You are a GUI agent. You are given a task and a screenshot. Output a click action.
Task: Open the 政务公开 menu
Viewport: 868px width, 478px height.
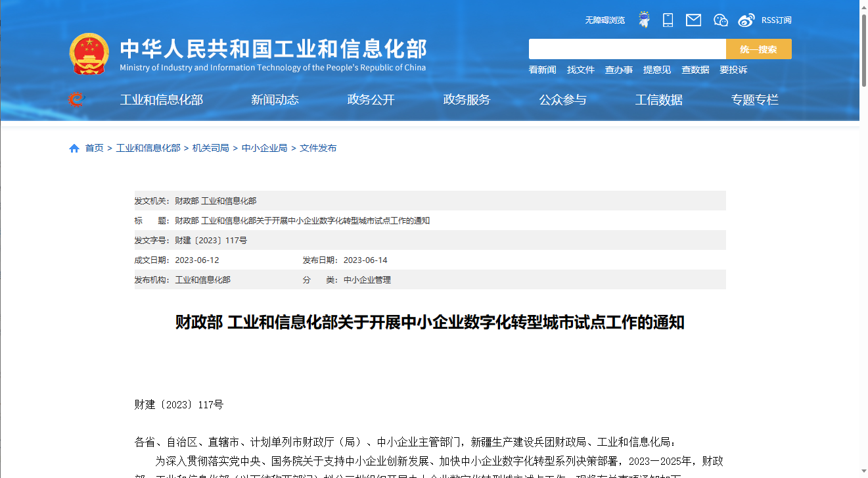point(371,99)
